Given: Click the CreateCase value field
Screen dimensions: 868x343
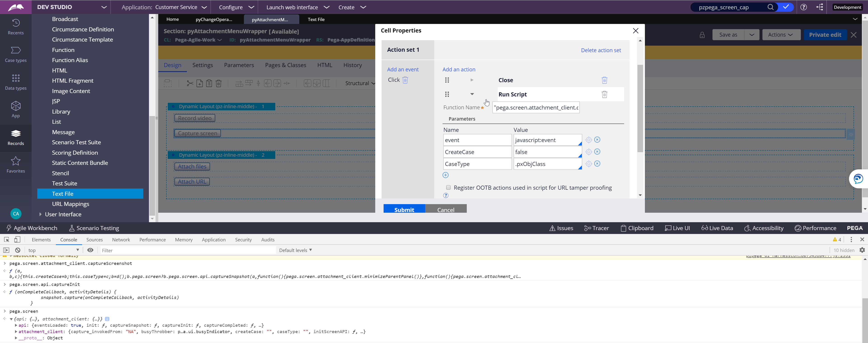Looking at the screenshot, I should pyautogui.click(x=547, y=152).
